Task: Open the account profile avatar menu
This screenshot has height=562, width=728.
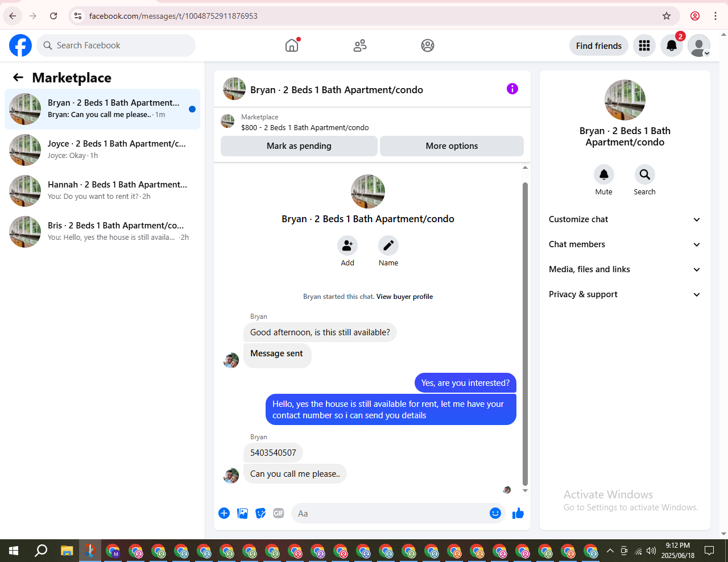Action: pos(699,45)
